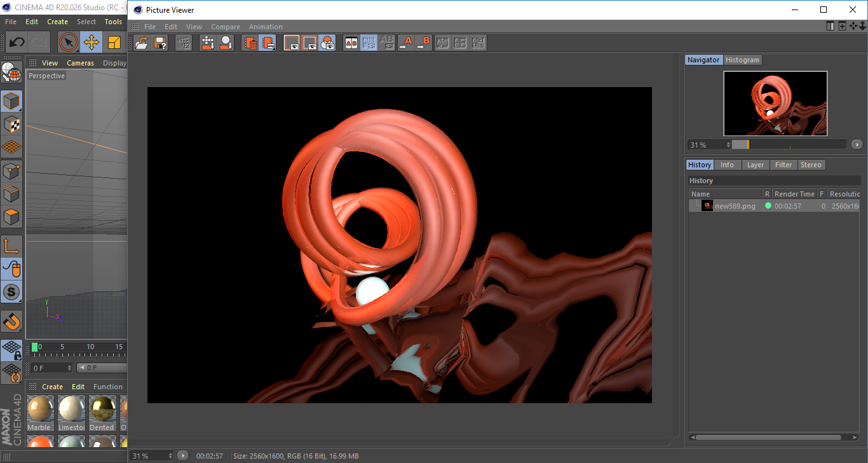Select the Move tool
Viewport: 868px width, 463px height.
tap(91, 43)
